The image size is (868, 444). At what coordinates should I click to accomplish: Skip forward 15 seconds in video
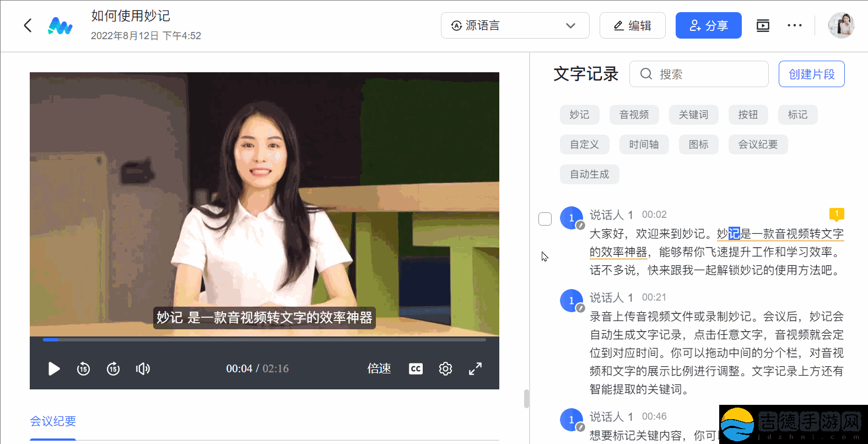coord(113,368)
